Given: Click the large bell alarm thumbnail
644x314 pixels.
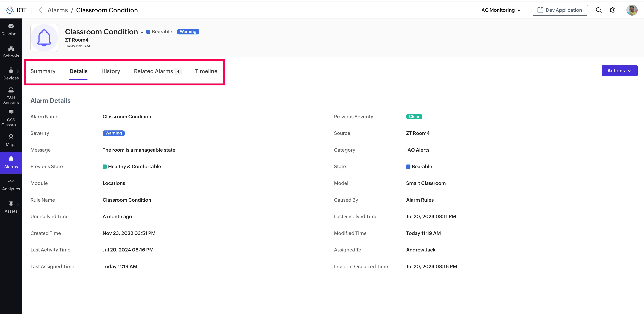Looking at the screenshot, I should [44, 38].
